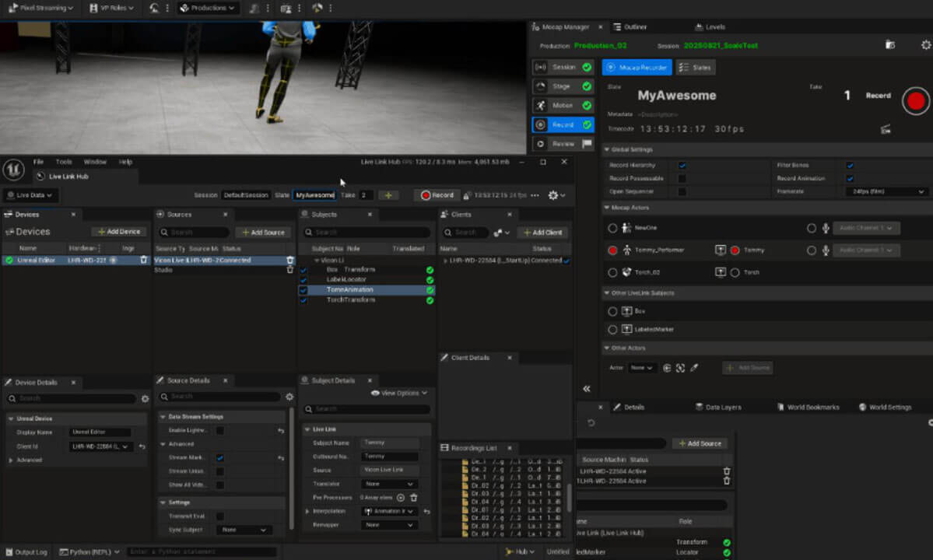Viewport: 933px width, 560px height.
Task: Open View Options in Subject Details
Action: [398, 393]
